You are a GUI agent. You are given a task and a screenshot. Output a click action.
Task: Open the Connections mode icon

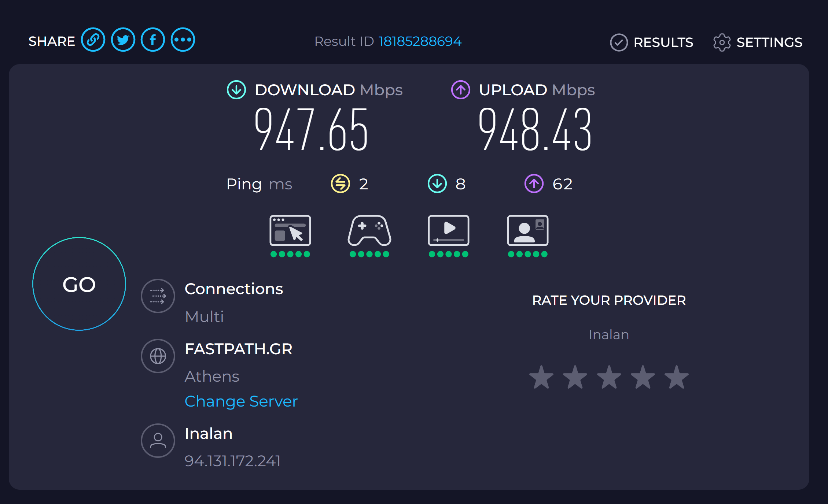(x=158, y=296)
